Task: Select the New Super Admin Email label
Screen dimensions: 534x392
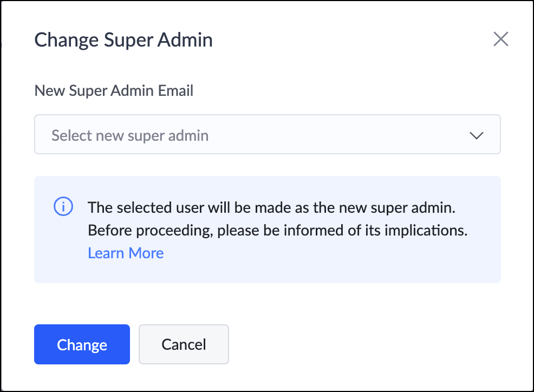Action: click(114, 90)
